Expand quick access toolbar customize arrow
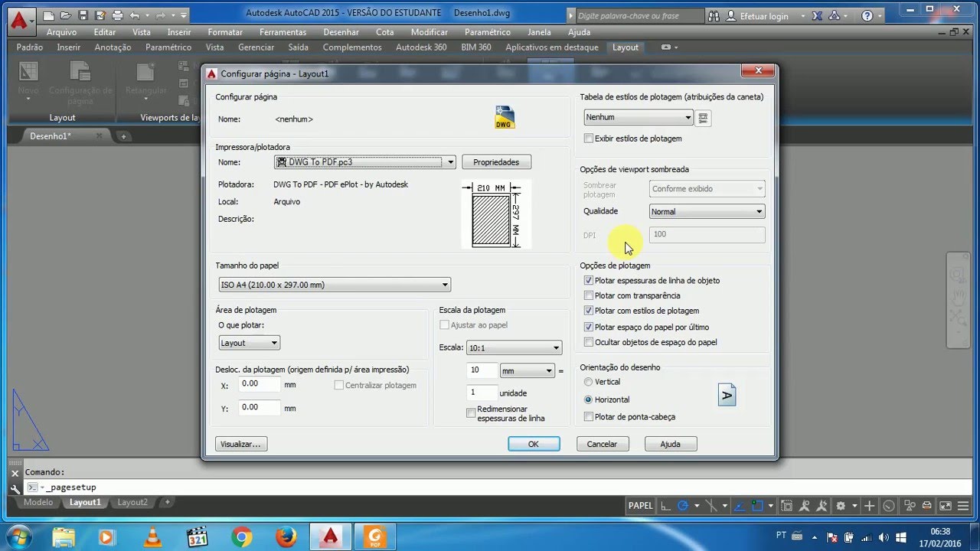This screenshot has width=980, height=551. (x=184, y=15)
